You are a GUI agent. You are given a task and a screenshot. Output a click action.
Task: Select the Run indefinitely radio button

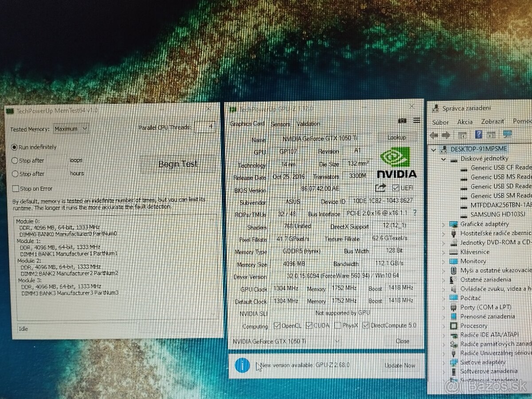15,147
